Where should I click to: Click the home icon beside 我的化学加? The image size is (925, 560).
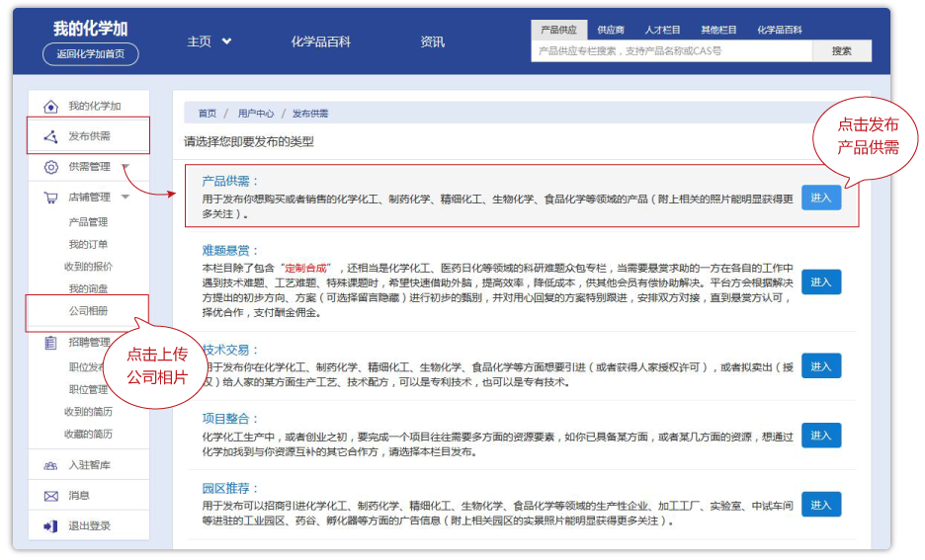[51, 107]
